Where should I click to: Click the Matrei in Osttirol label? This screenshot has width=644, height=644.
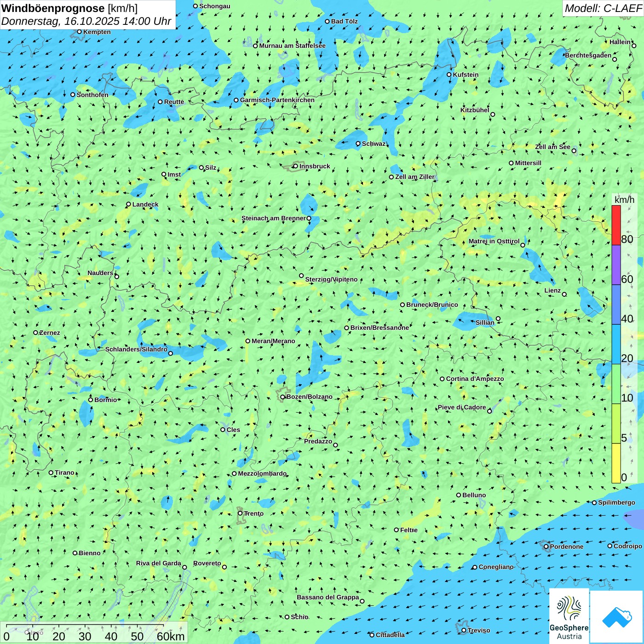[494, 241]
